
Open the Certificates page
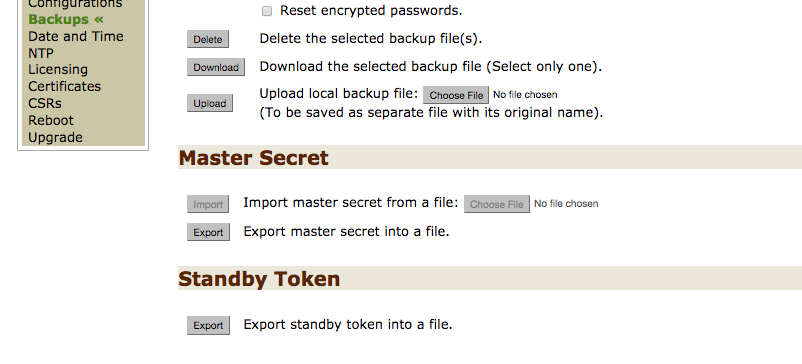pos(64,86)
